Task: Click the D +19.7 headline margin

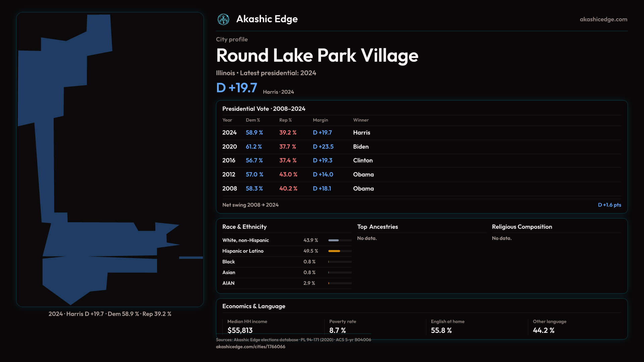Action: (x=236, y=88)
